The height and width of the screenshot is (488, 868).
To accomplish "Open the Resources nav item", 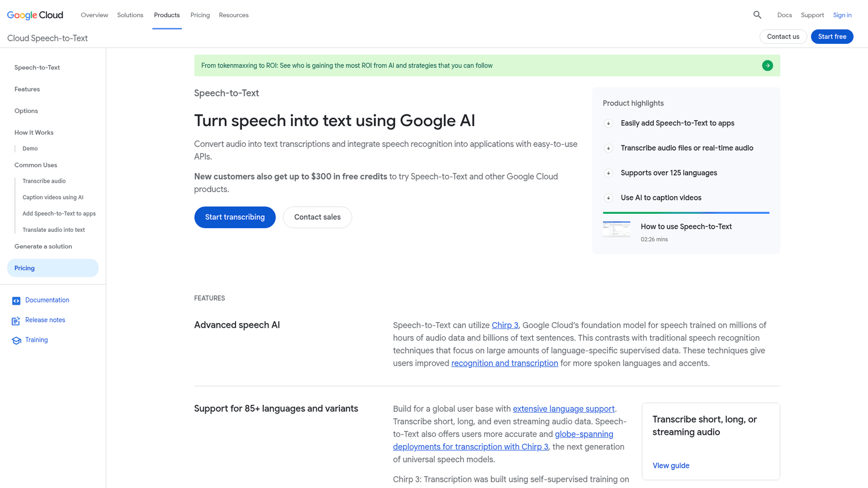I will click(x=234, y=15).
